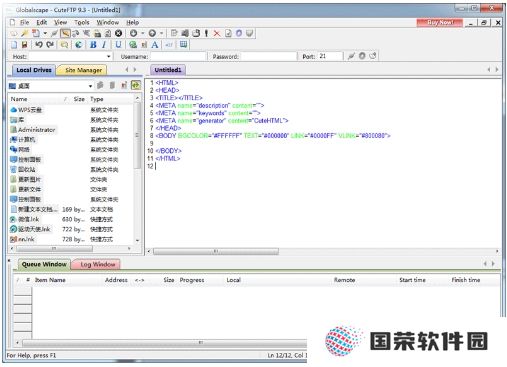The image size is (507, 367).
Task: Open the Help menu
Action: (132, 22)
